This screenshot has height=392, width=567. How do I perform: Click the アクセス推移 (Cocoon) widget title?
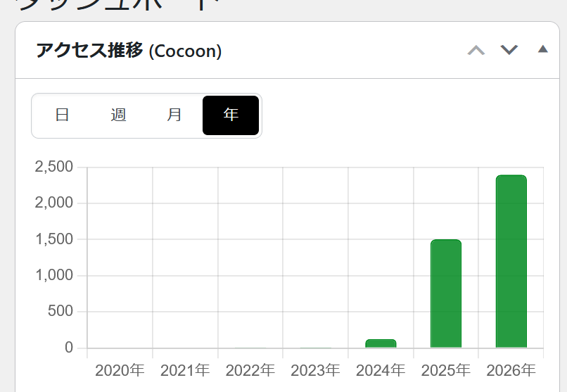pyautogui.click(x=129, y=50)
